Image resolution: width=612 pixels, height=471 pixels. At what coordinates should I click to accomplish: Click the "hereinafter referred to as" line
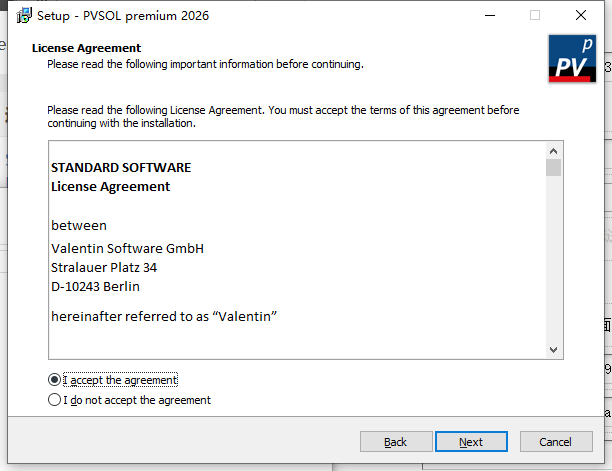coord(163,316)
